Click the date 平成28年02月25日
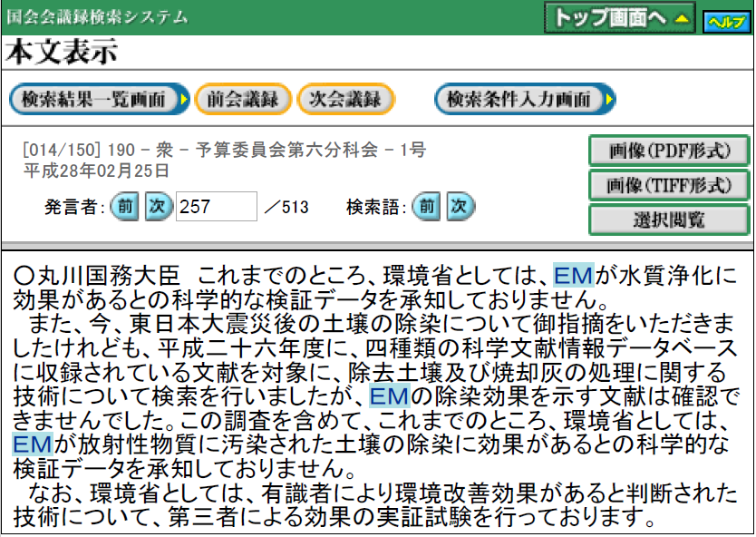 96,171
